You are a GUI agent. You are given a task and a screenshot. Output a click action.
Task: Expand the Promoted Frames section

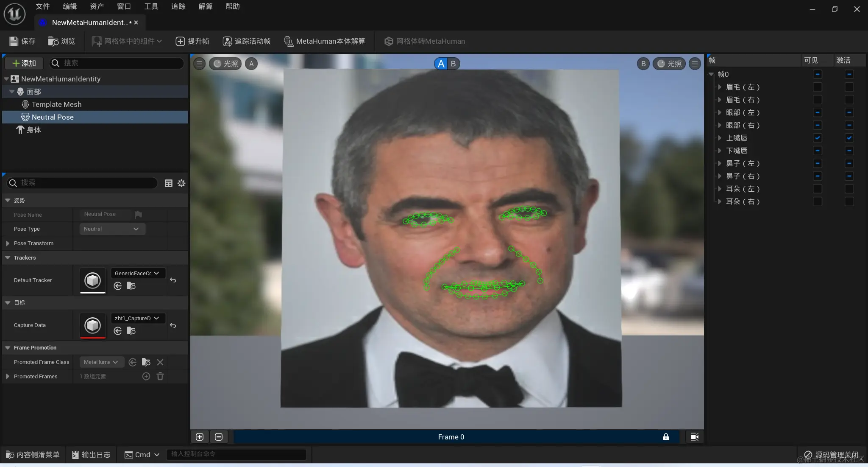tap(7, 377)
